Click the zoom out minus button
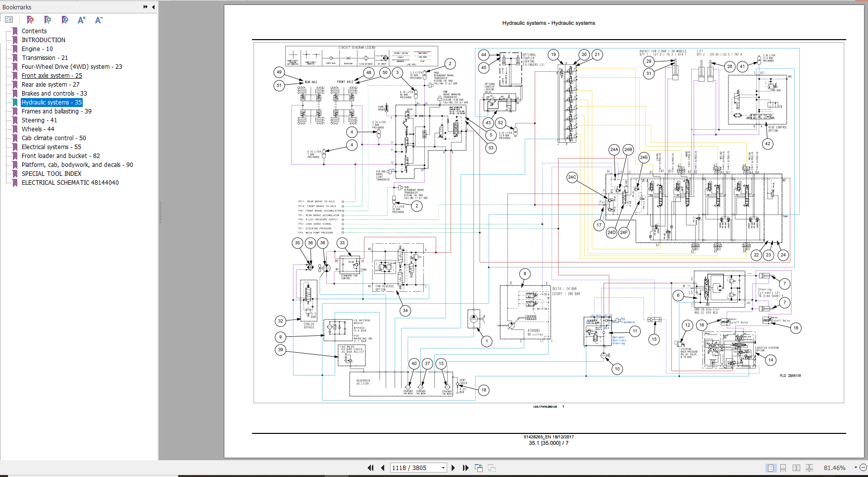The width and height of the screenshot is (868, 477). click(x=863, y=468)
